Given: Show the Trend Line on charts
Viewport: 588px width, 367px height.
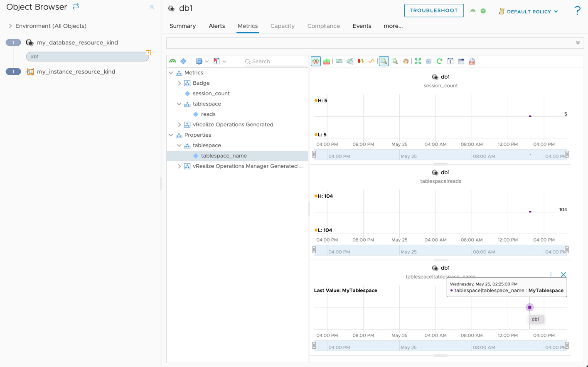Looking at the screenshot, I should 371,61.
